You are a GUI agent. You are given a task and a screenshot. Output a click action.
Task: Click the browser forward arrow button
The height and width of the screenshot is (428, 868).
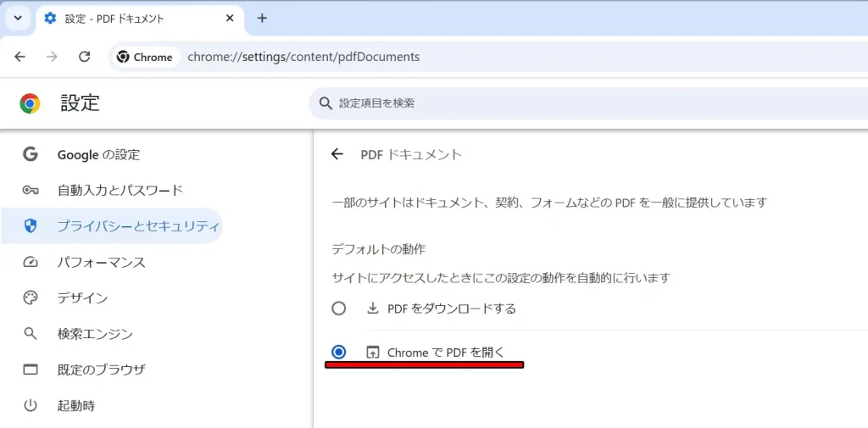pyautogui.click(x=52, y=57)
